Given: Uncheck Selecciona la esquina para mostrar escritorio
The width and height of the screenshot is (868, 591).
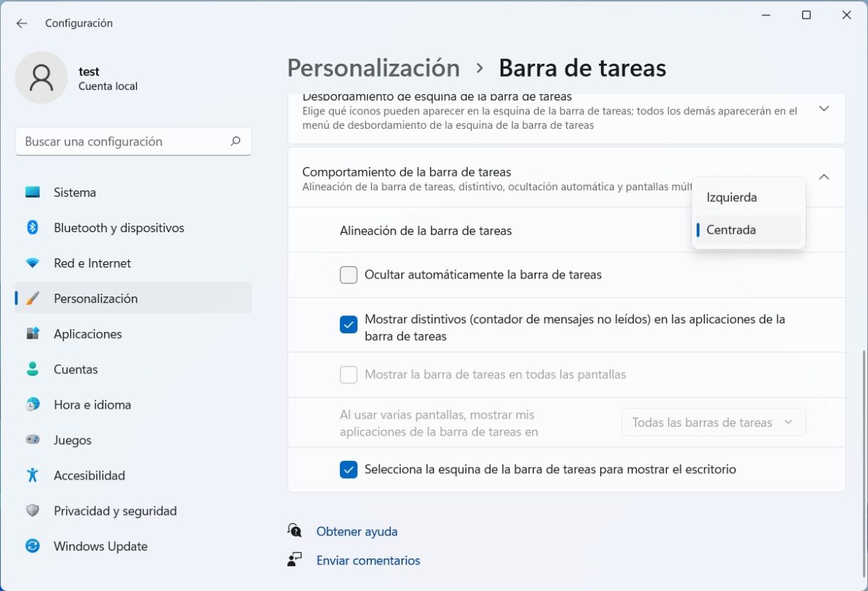Looking at the screenshot, I should (349, 469).
